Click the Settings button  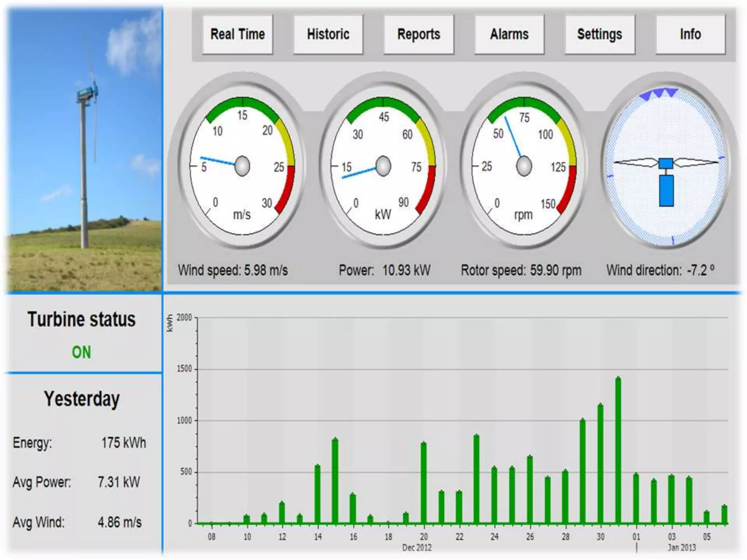click(x=599, y=35)
